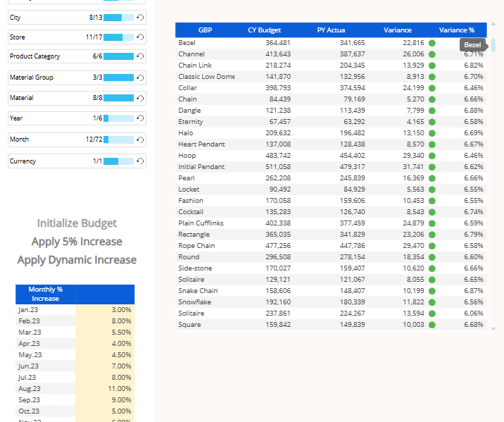504x422 pixels.
Task: Reset the Material Group filter
Action: click(140, 77)
